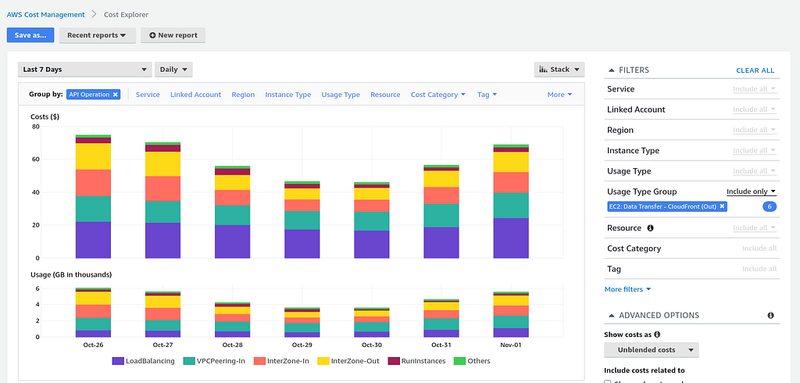Collapse the Advanced Options section
800x383 pixels.
click(x=611, y=315)
